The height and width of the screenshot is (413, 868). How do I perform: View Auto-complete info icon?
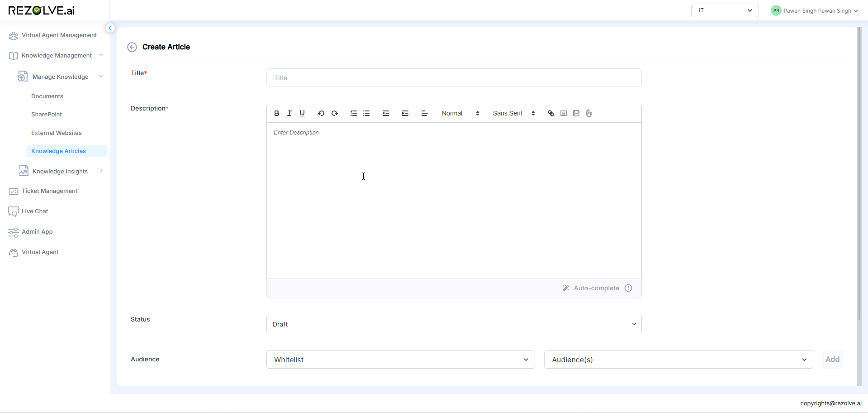tap(628, 288)
